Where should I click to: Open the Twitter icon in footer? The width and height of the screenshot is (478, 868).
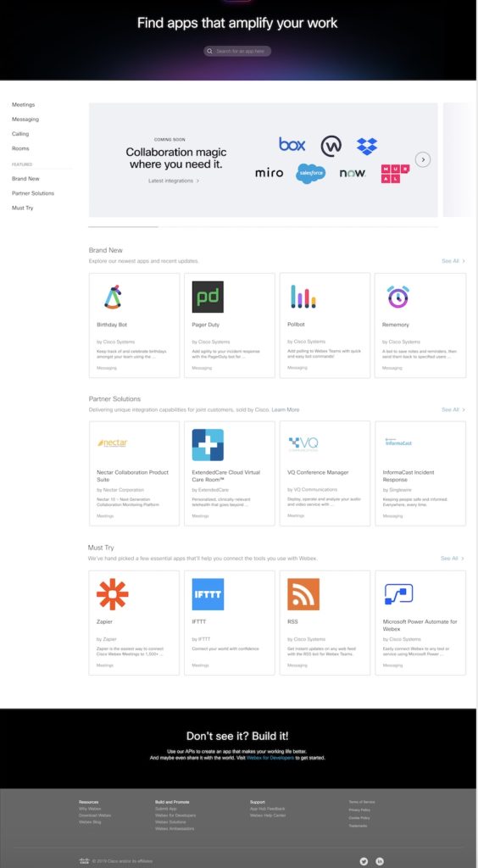click(364, 861)
